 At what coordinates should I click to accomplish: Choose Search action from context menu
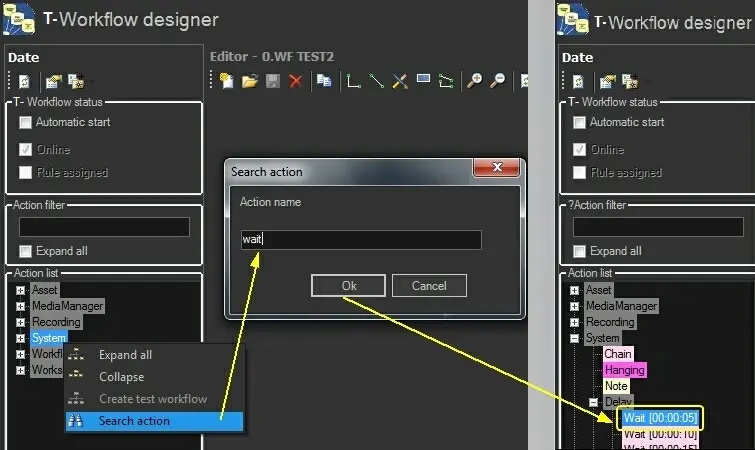tap(134, 421)
